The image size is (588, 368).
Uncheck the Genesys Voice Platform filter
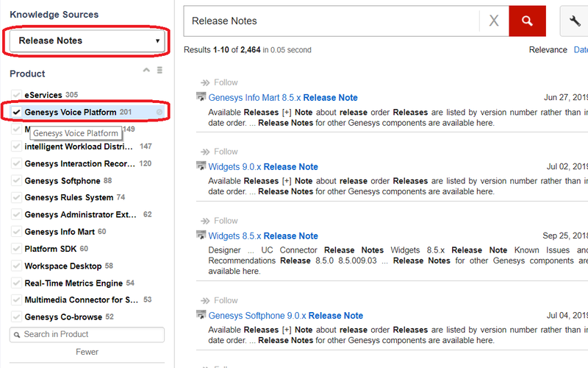coord(16,112)
